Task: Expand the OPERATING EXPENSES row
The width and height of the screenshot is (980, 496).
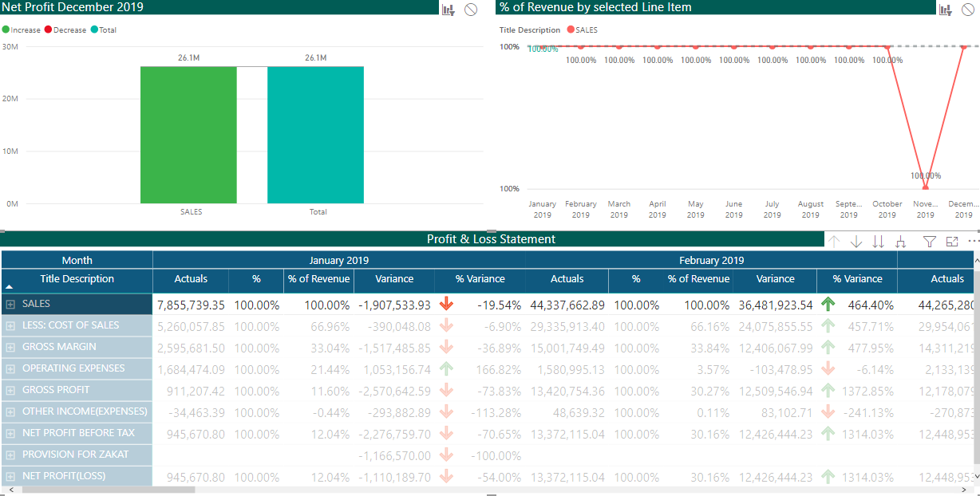Action: [10, 369]
